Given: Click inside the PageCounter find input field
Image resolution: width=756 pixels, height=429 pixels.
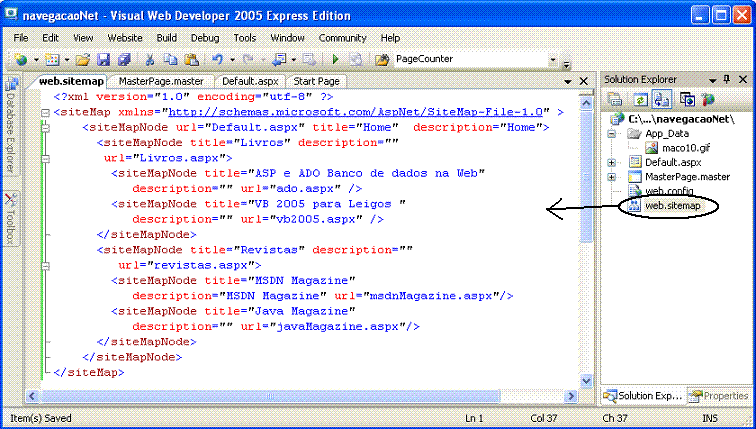Looking at the screenshot, I should point(471,59).
